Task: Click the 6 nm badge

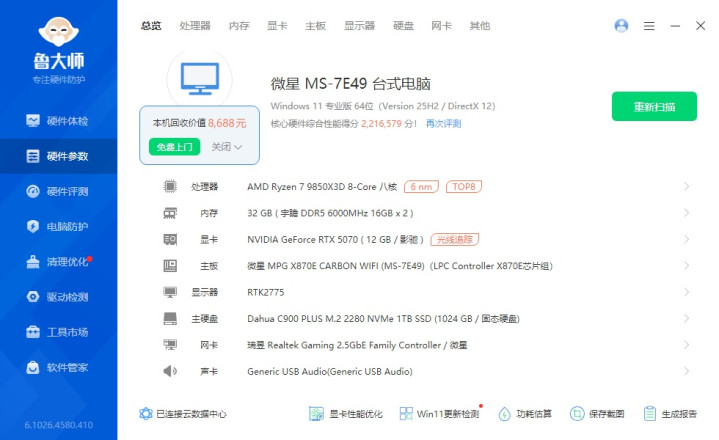Action: pos(421,187)
